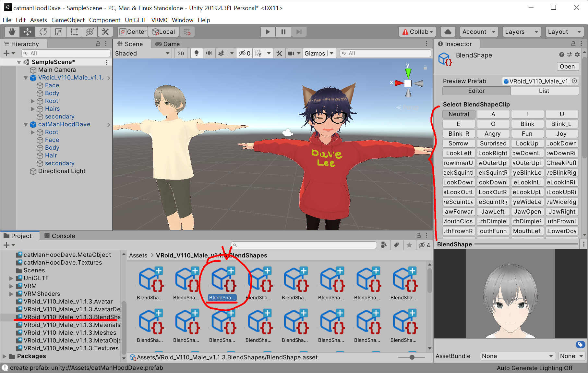Switch to the Game tab
The height and width of the screenshot is (373, 588).
click(167, 44)
